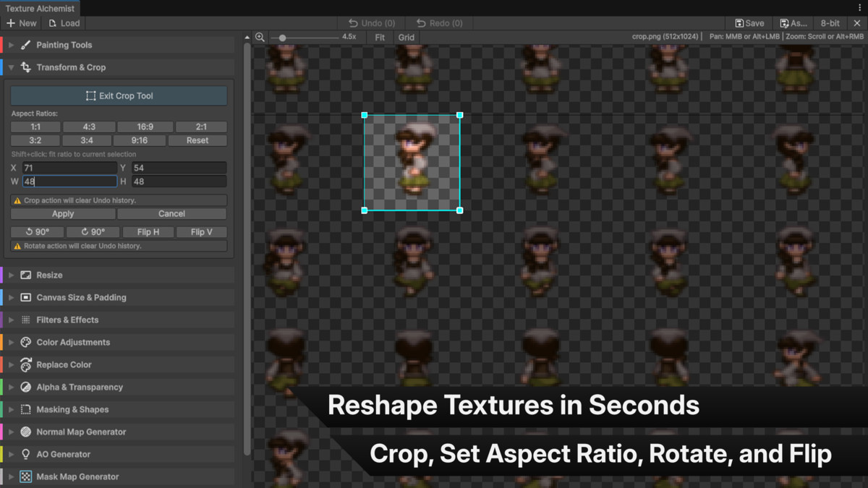Image resolution: width=868 pixels, height=488 pixels.
Task: Expand the Resize section
Action: point(11,275)
